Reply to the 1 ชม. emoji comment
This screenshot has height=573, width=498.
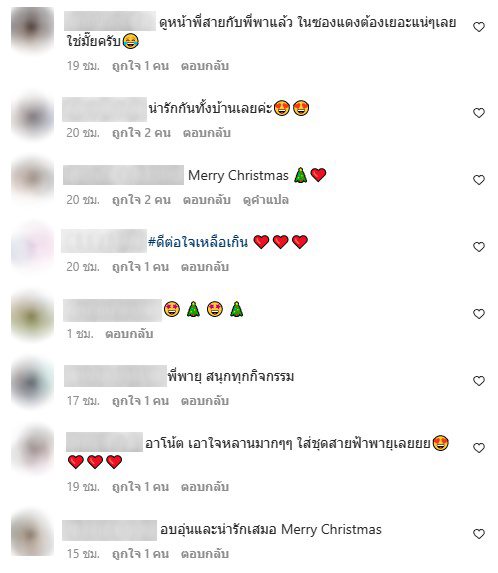(129, 334)
